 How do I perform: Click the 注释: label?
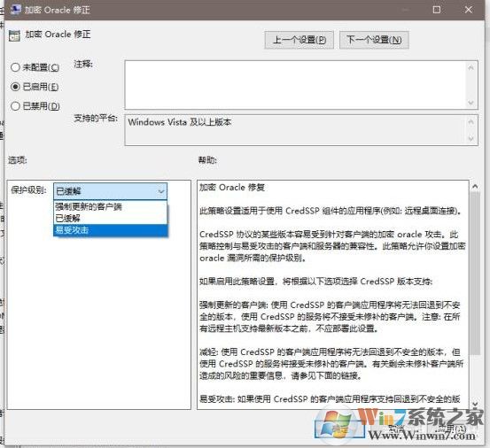[x=83, y=65]
